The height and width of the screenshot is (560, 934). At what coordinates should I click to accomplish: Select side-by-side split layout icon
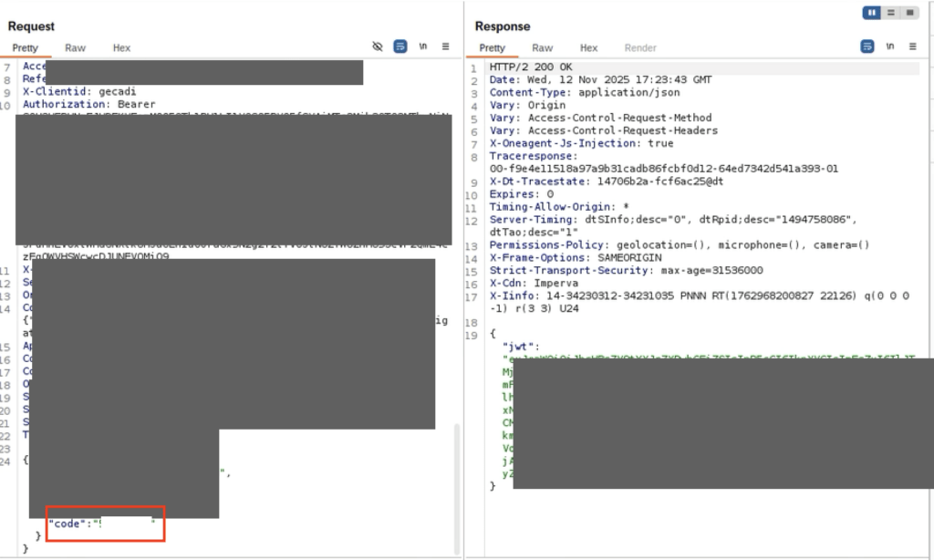872,13
